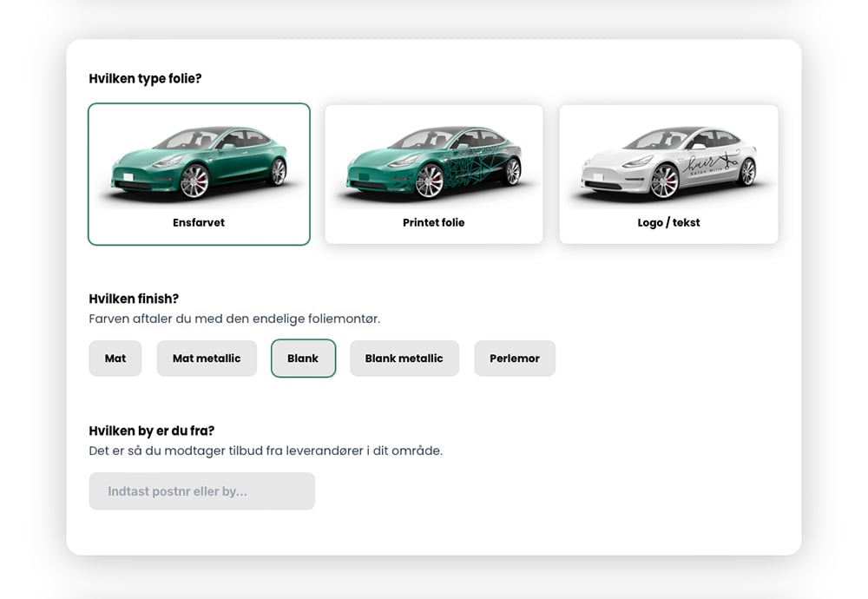Toggle the Blank finish option

click(x=303, y=359)
